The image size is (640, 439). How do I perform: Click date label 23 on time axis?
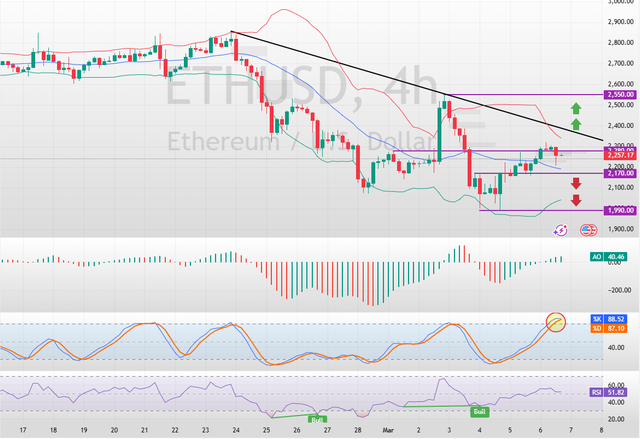205,430
